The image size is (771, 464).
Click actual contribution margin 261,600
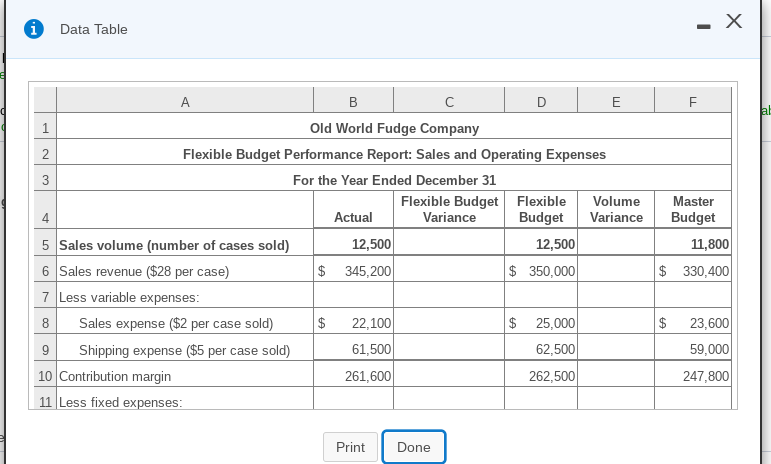tap(368, 376)
